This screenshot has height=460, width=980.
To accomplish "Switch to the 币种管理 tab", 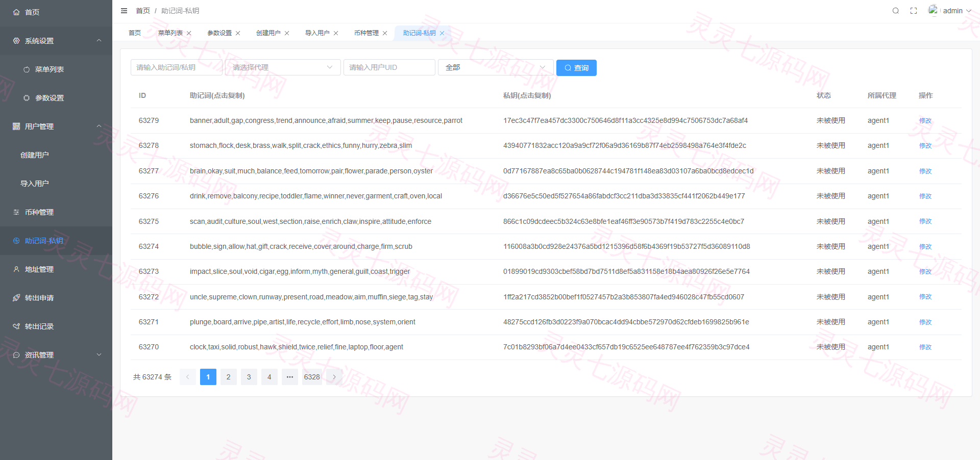I will [x=366, y=33].
